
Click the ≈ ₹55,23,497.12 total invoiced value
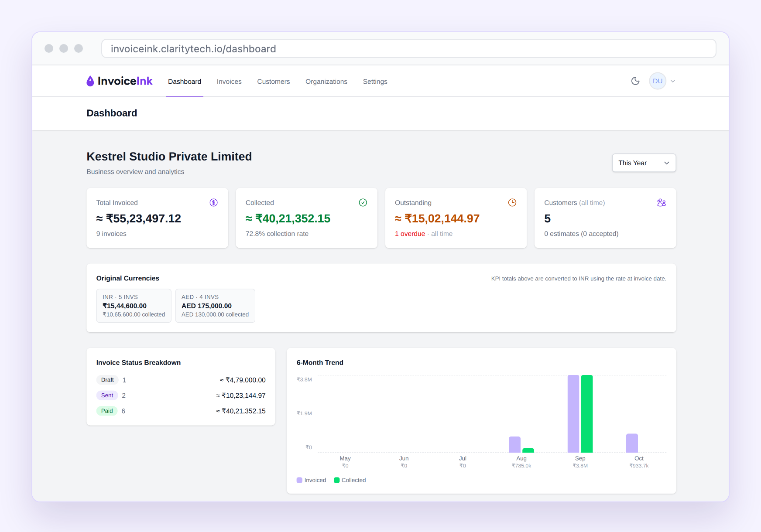139,218
